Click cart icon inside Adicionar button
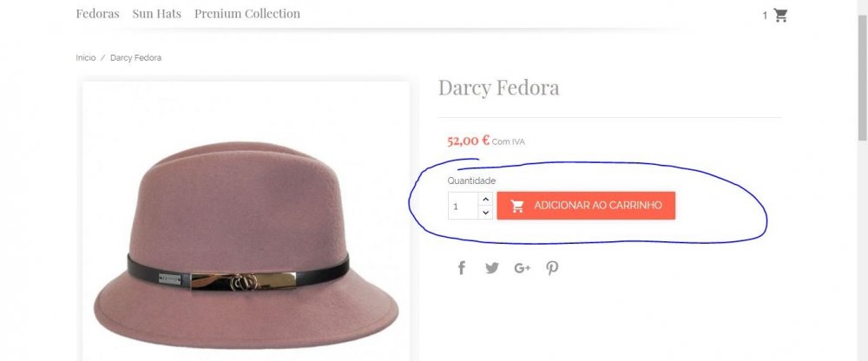This screenshot has width=868, height=361. (517, 206)
